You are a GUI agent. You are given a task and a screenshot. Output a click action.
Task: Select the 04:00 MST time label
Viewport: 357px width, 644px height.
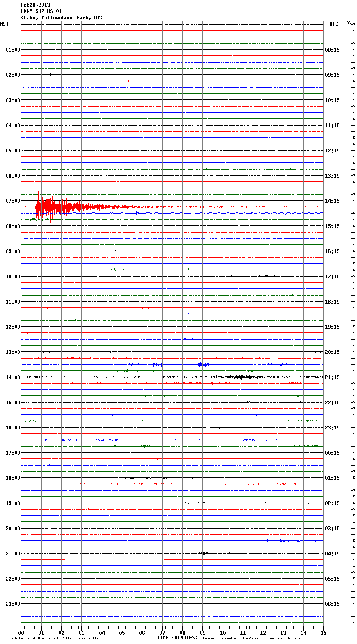coord(13,126)
